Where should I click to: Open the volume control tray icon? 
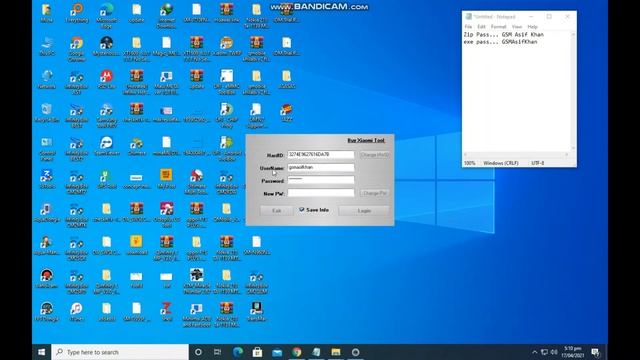pyautogui.click(x=554, y=352)
